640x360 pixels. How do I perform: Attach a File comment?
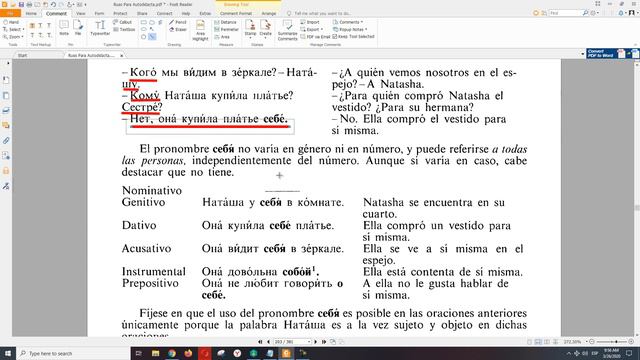click(x=78, y=28)
